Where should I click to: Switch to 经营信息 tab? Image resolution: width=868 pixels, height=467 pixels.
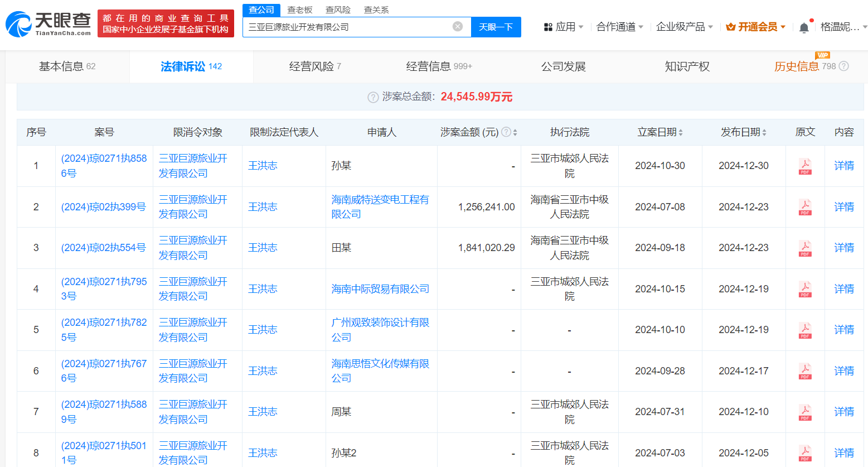click(439, 66)
